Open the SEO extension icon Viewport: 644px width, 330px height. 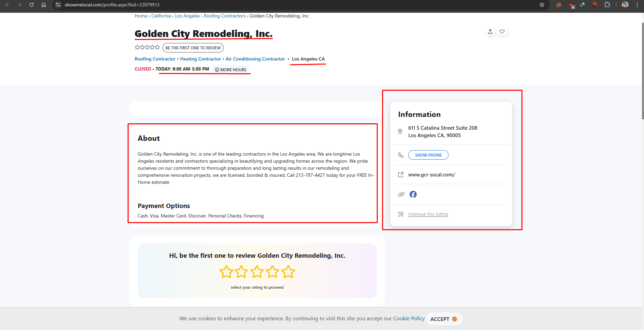click(595, 5)
